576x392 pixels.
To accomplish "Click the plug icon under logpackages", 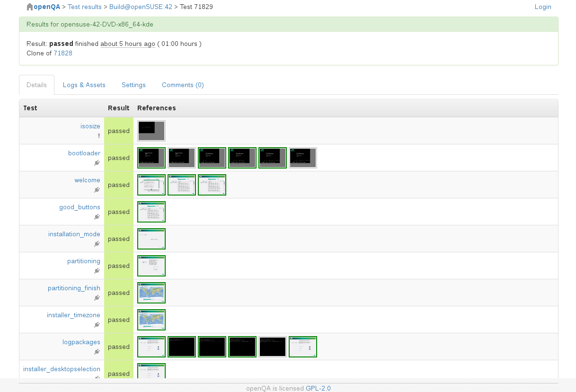I will pyautogui.click(x=97, y=352).
